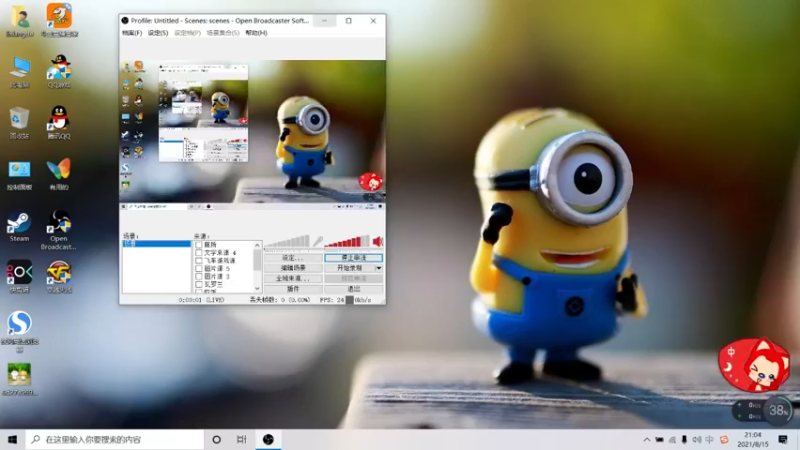Click the 设定... settings button
The height and width of the screenshot is (450, 800).
tap(293, 258)
